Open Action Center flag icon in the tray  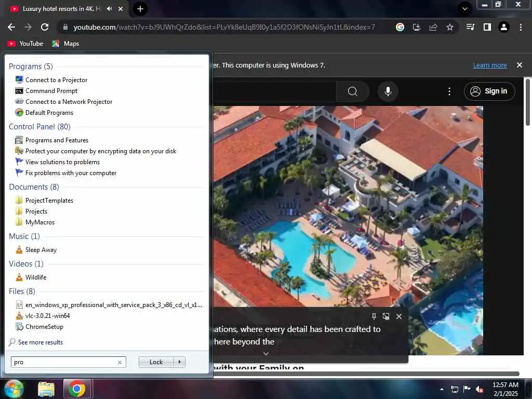pos(467,389)
